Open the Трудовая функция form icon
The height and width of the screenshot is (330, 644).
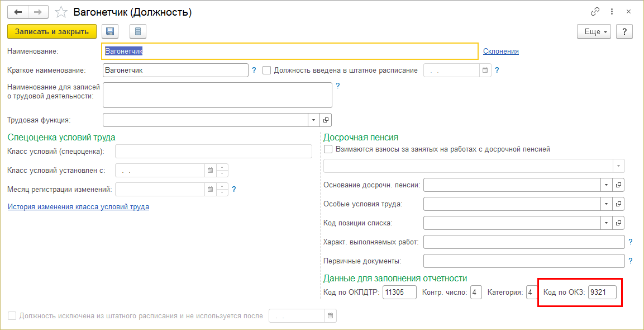326,120
